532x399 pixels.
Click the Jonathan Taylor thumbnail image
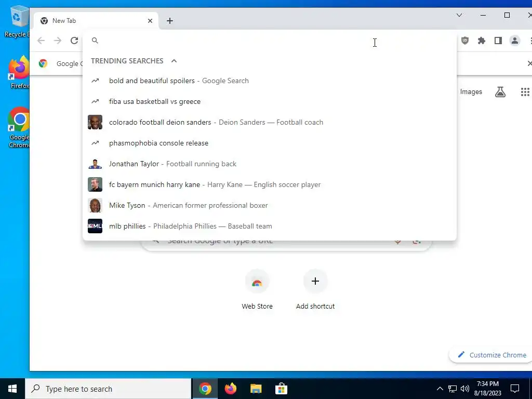95,164
